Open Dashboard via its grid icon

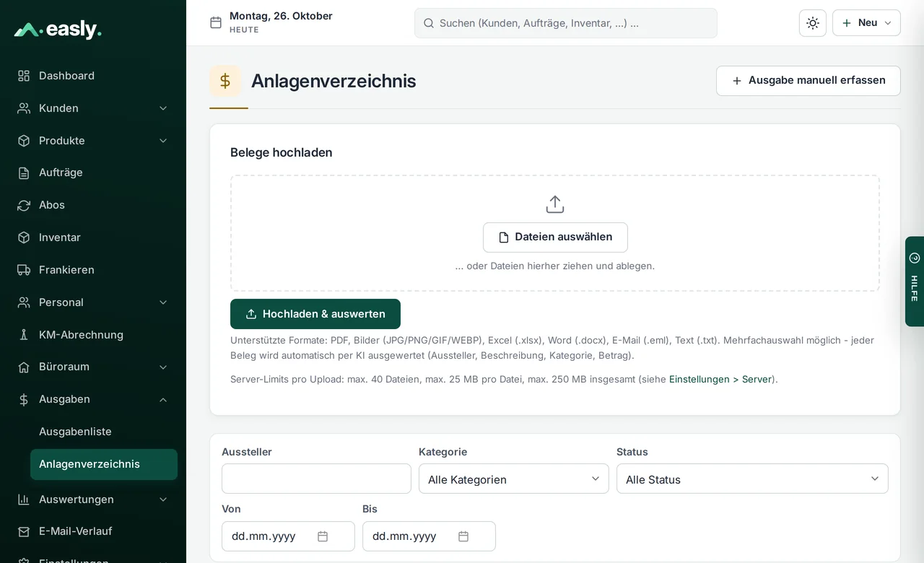tap(24, 76)
